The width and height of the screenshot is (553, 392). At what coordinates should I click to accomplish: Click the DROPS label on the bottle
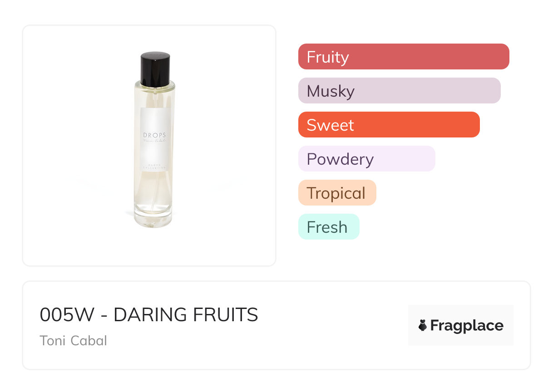[154, 135]
